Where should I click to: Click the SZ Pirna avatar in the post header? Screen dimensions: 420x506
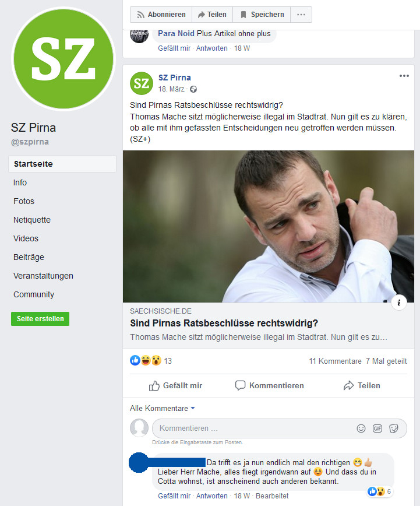point(142,83)
